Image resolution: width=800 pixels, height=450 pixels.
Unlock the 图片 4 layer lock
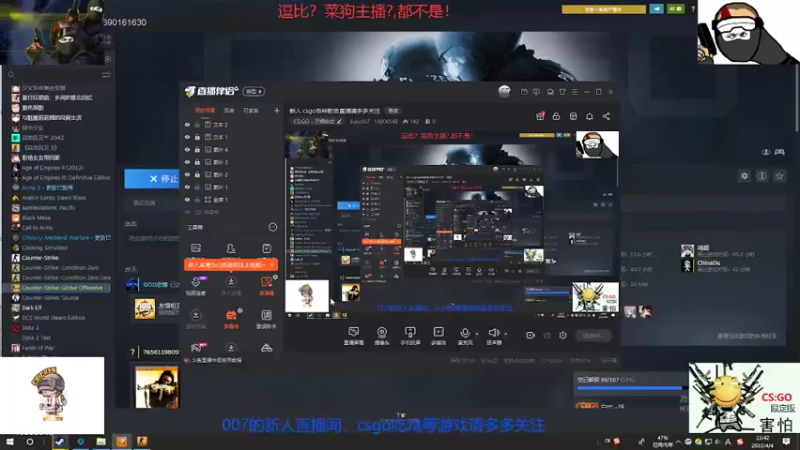197,149
